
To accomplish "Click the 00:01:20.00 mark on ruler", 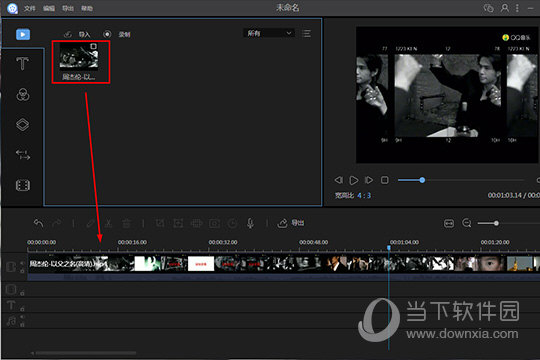I will (x=495, y=242).
